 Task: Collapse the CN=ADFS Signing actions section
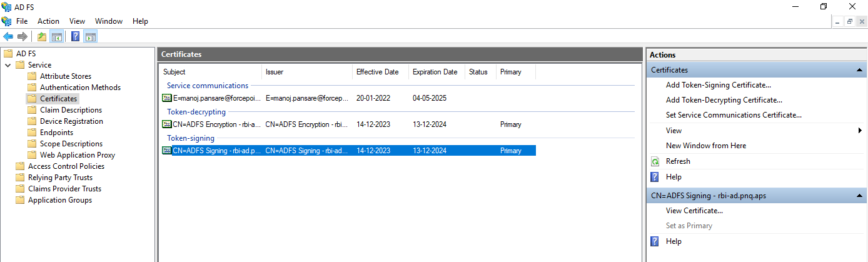860,196
